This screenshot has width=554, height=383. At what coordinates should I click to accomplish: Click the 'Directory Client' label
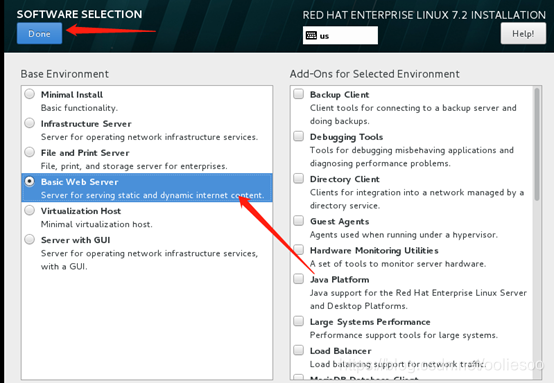344,179
